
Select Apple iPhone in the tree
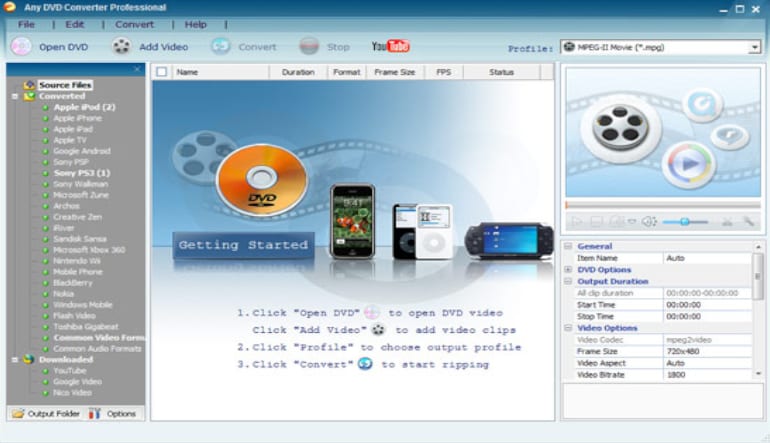coord(78,118)
